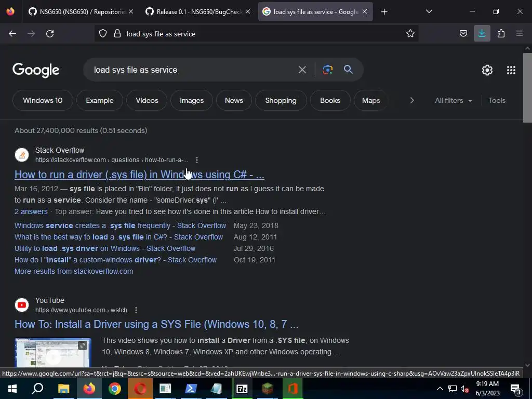Switch to Books results
532x399 pixels.
click(x=330, y=100)
